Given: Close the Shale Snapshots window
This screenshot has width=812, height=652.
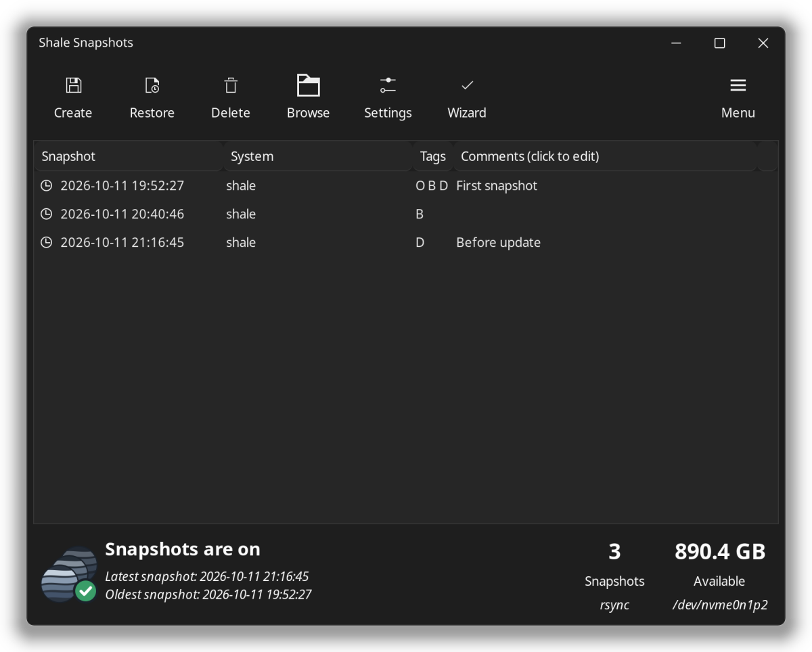Looking at the screenshot, I should 763,43.
